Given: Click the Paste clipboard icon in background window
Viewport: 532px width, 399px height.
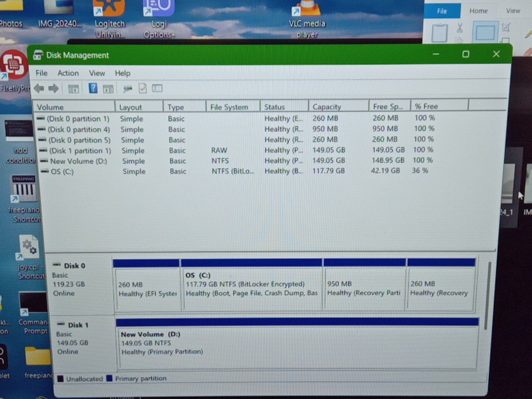Looking at the screenshot, I should 439,33.
